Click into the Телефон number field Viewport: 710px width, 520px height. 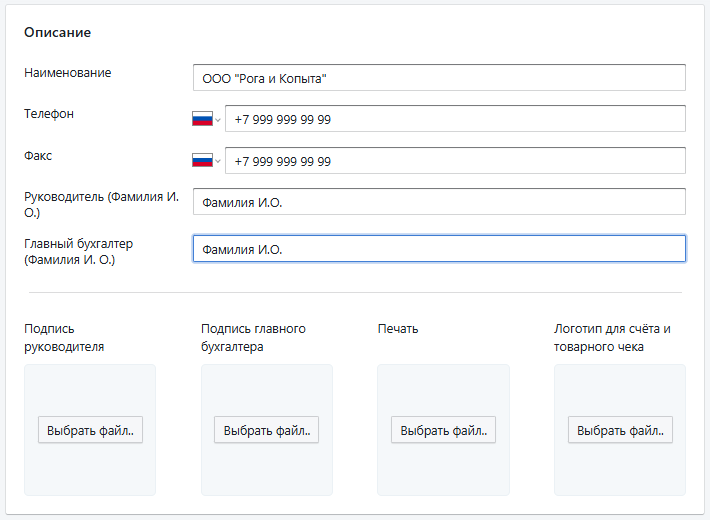455,119
